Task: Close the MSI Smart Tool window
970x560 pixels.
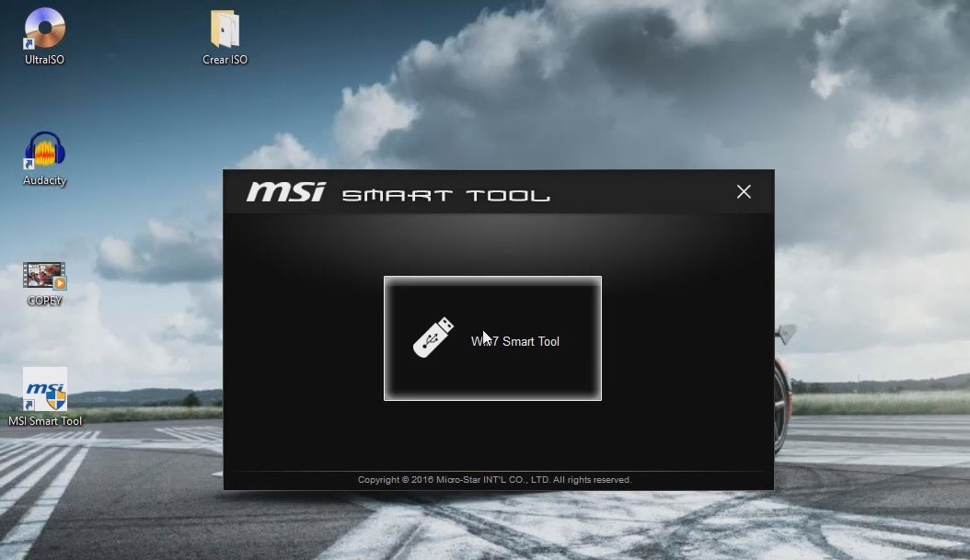Action: click(744, 191)
